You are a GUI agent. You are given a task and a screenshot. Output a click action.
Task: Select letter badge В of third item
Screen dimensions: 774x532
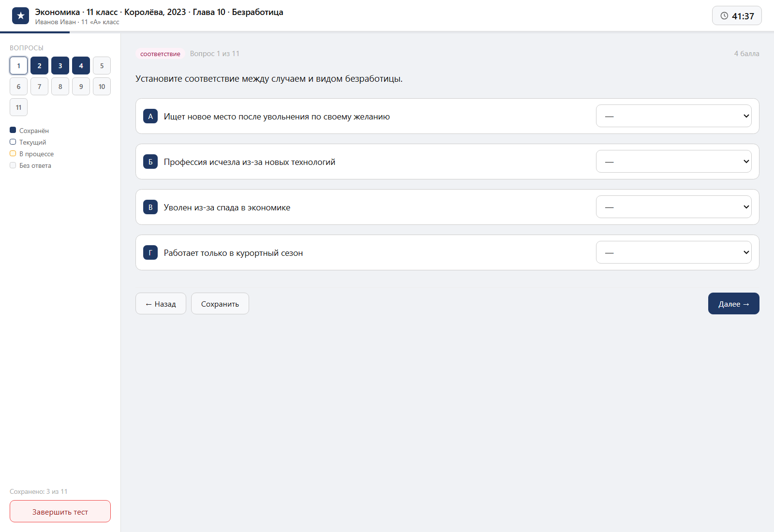(150, 207)
